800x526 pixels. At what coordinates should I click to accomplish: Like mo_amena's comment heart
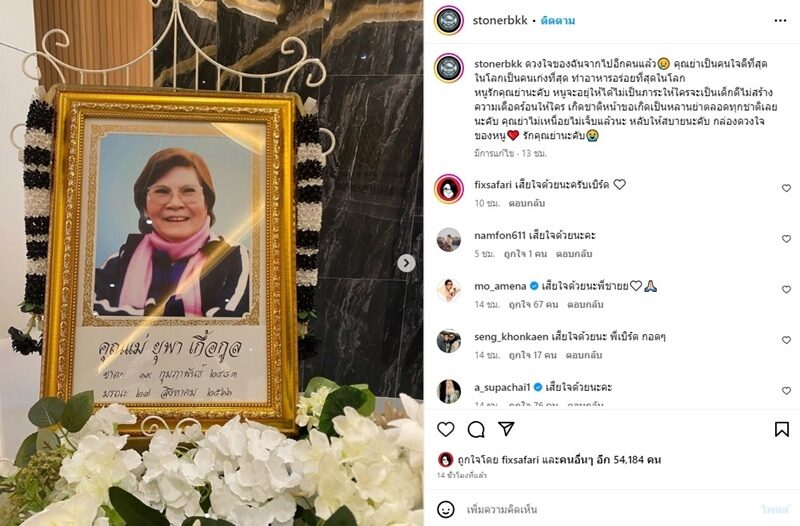(786, 289)
